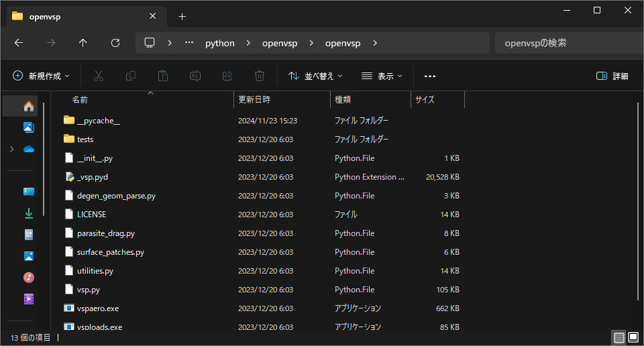Open the 表示 view dropdown
Screen dimensions: 644x346
click(382, 76)
